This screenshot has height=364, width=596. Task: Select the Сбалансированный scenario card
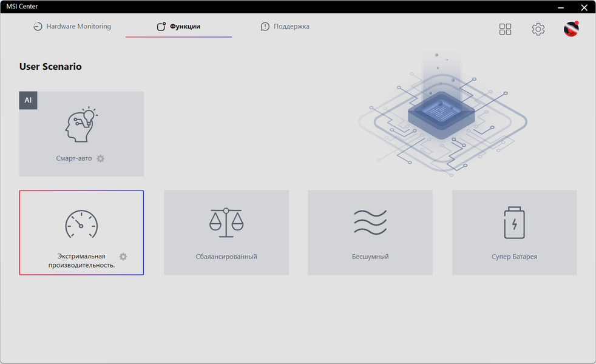tap(226, 232)
